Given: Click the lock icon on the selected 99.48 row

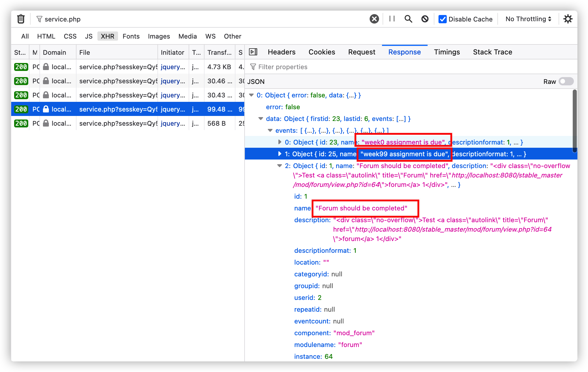Looking at the screenshot, I should 46,109.
